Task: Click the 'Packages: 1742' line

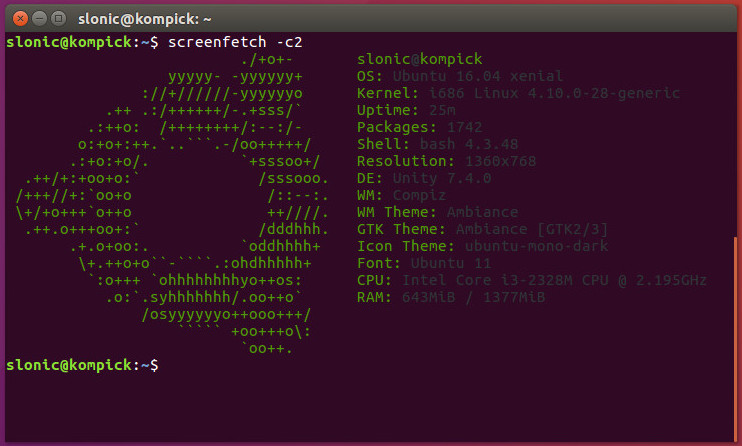Action: (x=420, y=127)
